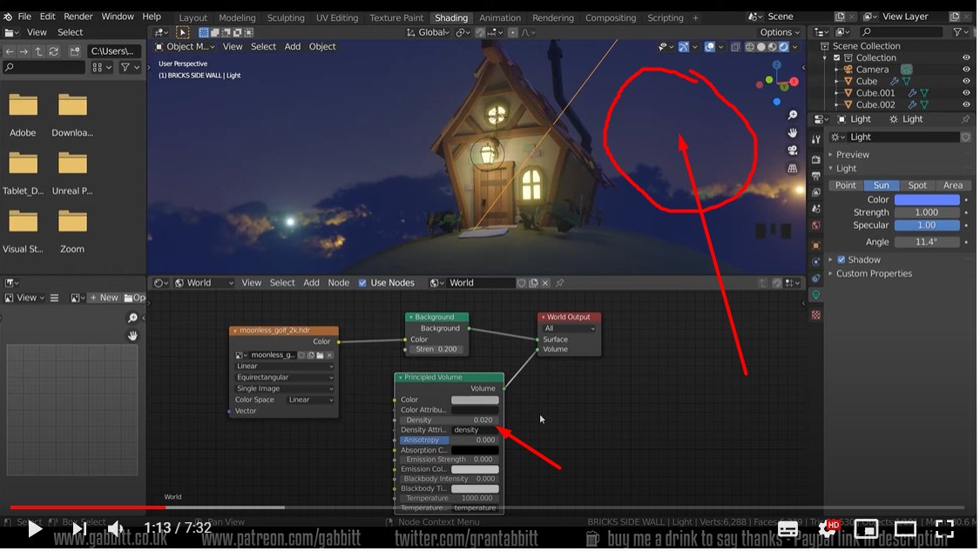Open the Color Space Linear dropdown

pos(310,400)
